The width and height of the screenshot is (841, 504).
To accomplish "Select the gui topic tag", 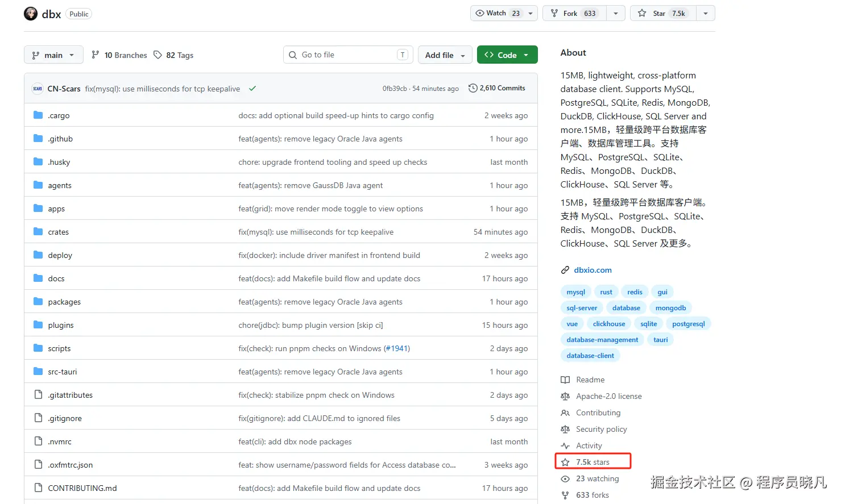I will click(662, 292).
